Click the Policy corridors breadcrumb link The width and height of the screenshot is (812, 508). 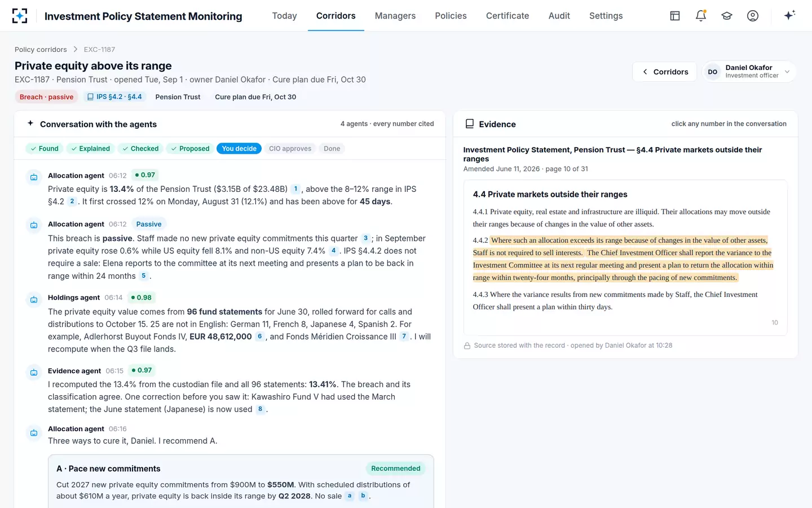(41, 50)
